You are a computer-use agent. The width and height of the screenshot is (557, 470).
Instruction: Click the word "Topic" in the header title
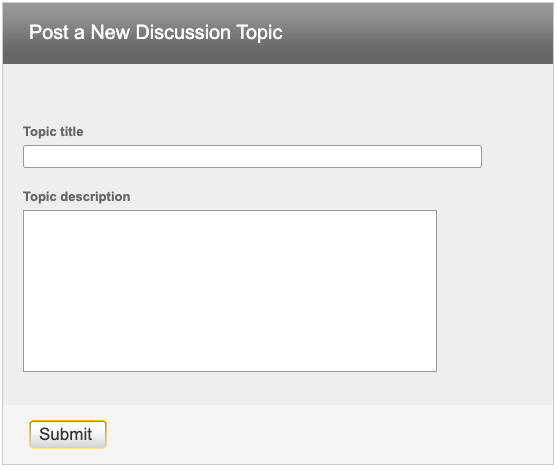(x=259, y=33)
